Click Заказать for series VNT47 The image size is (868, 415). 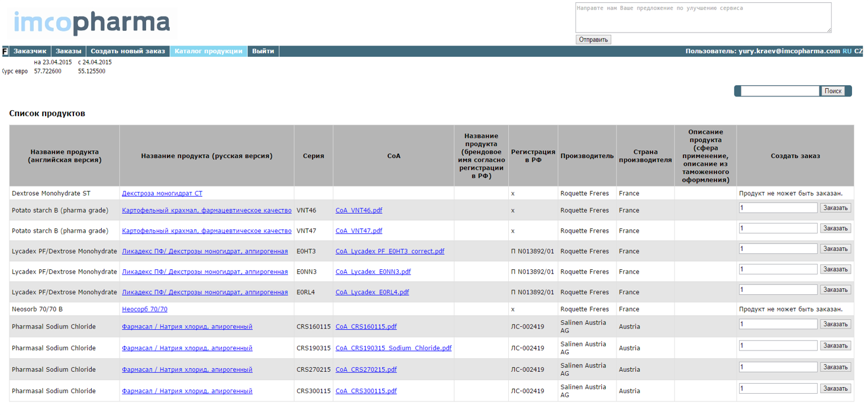tap(835, 229)
